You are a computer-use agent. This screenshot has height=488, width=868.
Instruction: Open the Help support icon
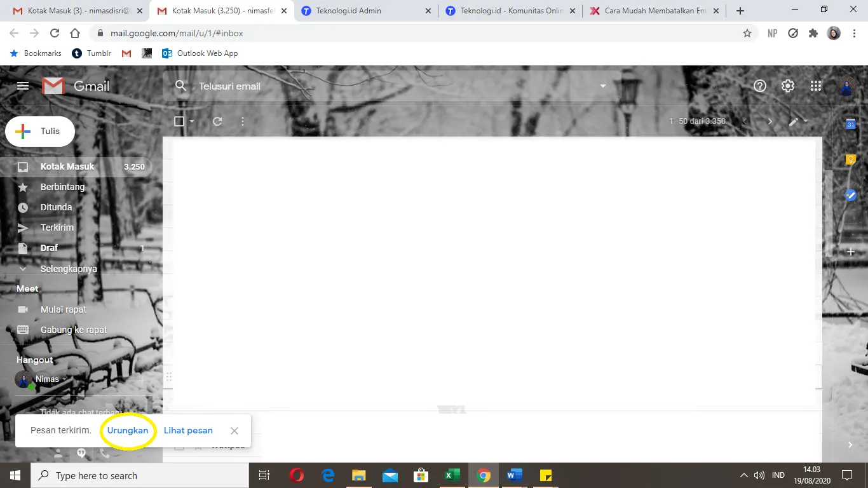[x=760, y=86]
